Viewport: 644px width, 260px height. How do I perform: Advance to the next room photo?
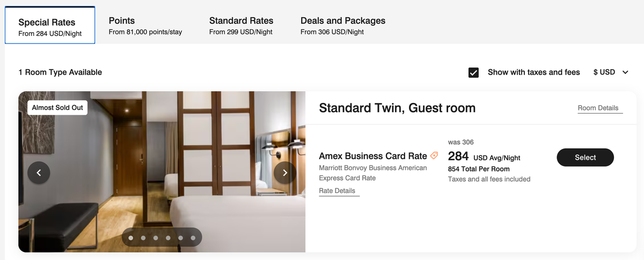click(285, 173)
